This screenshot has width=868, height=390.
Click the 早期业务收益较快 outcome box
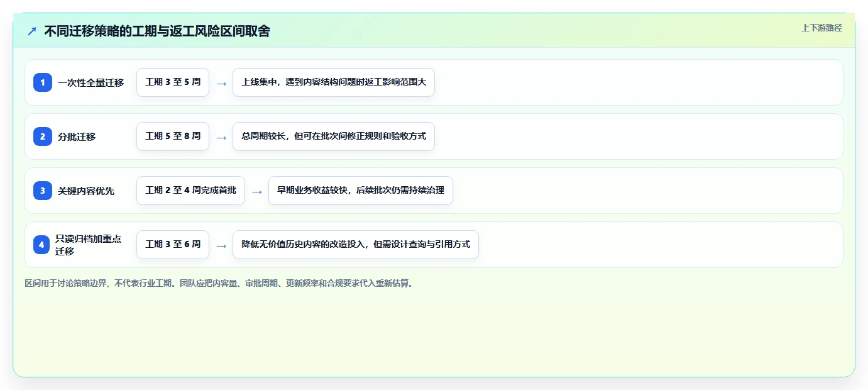pos(361,191)
